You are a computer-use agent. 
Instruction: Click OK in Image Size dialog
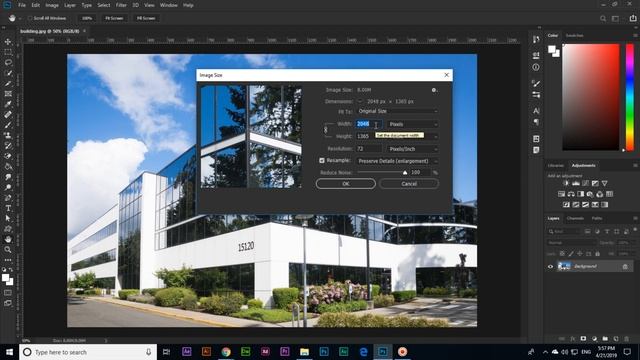click(x=346, y=184)
